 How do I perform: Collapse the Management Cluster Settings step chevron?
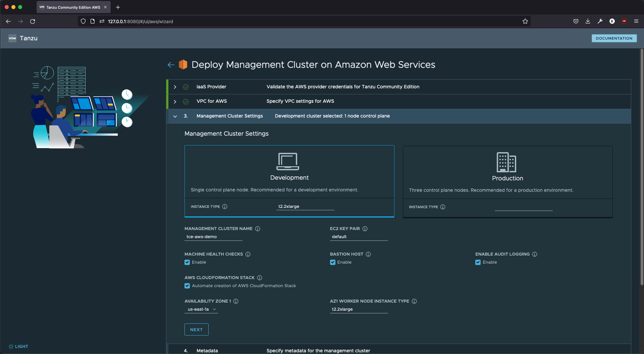pos(175,116)
